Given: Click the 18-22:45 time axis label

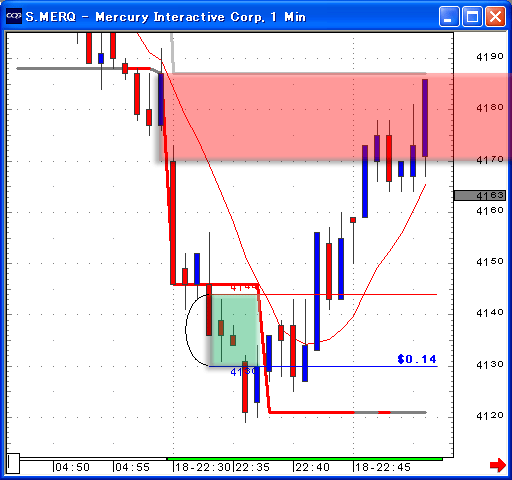Looking at the screenshot, I should 383,467.
